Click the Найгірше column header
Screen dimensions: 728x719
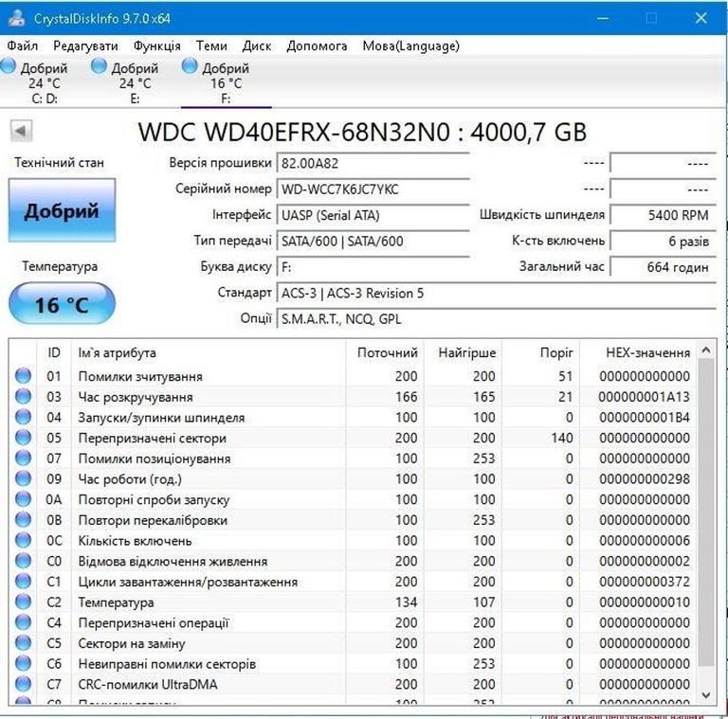(x=463, y=352)
